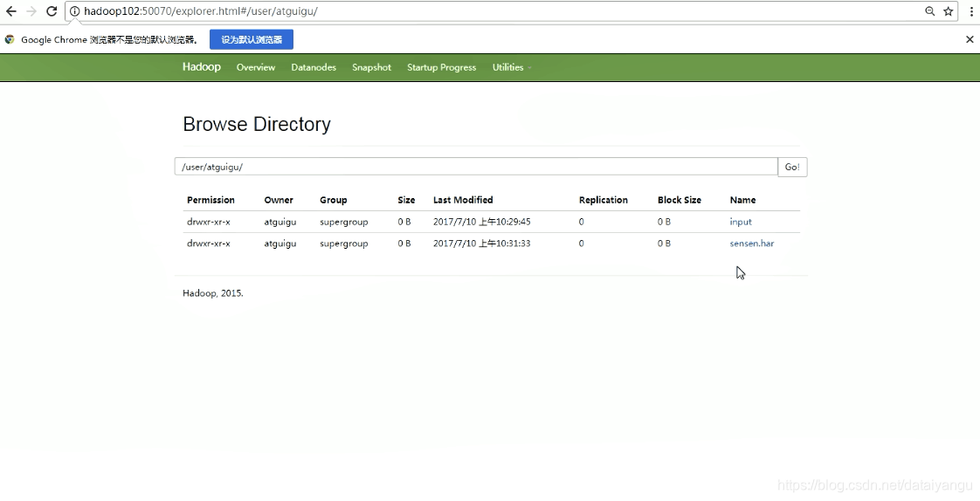Open the zoom magnifier icon in address bar
This screenshot has width=980, height=501.
(x=930, y=11)
